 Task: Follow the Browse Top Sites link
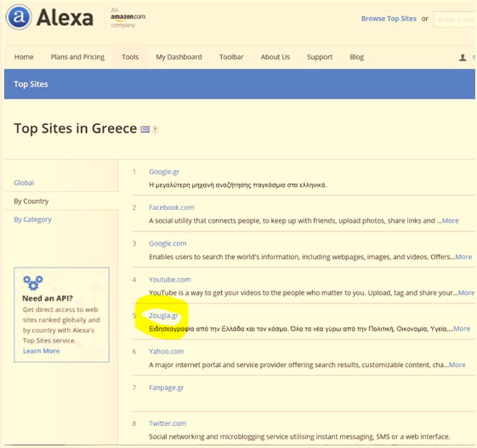pyautogui.click(x=388, y=19)
